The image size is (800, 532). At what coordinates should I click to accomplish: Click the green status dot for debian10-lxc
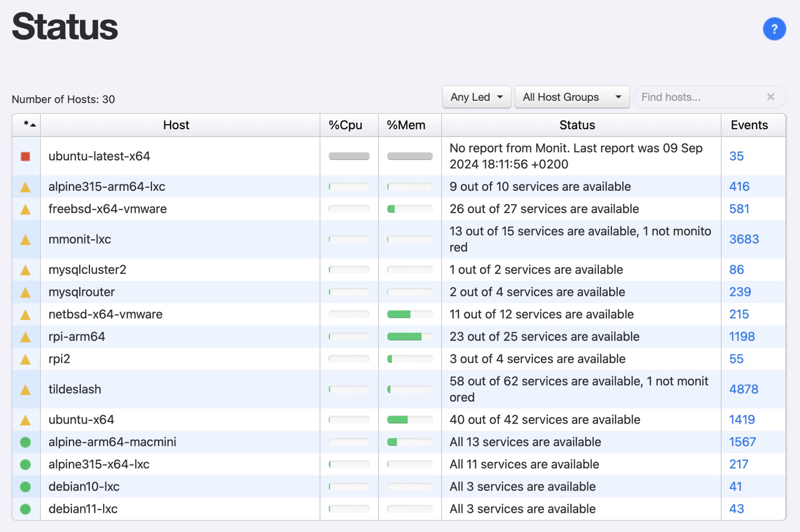coord(26,487)
